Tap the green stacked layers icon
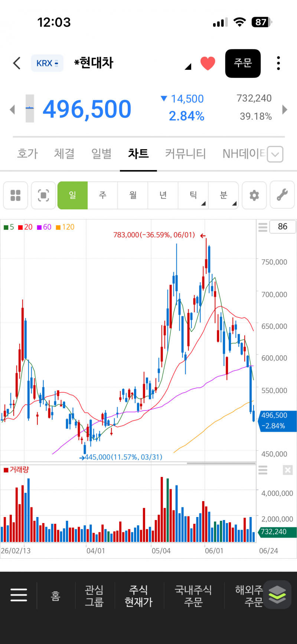The image size is (297, 644). click(277, 595)
